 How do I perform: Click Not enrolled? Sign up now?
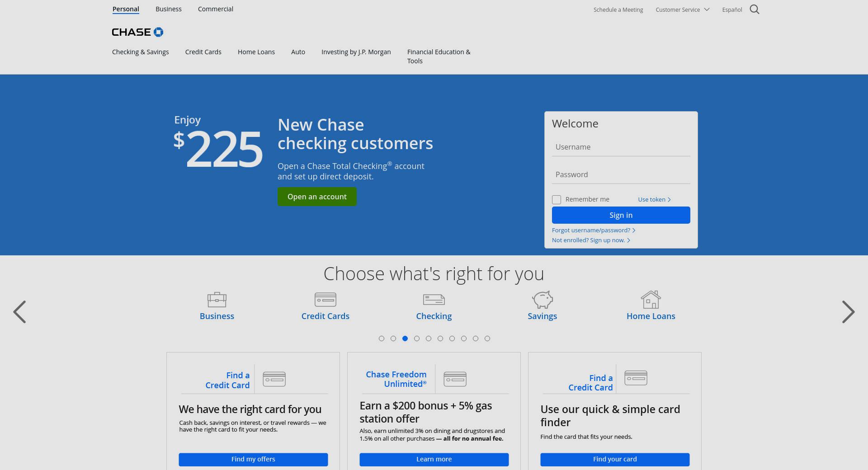pos(591,240)
